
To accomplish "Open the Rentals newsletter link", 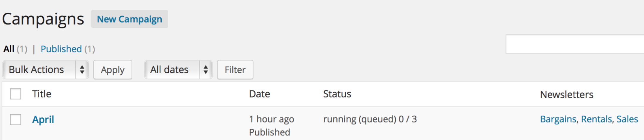I will tap(596, 119).
